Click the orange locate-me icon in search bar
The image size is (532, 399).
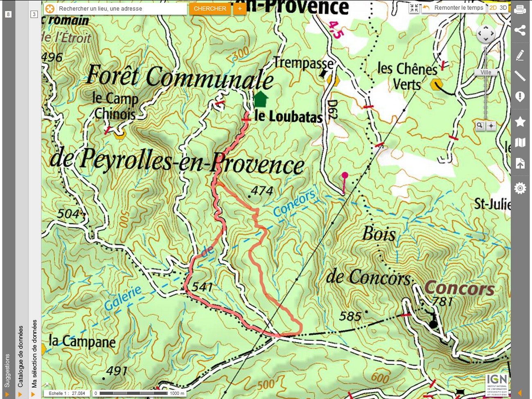click(50, 9)
